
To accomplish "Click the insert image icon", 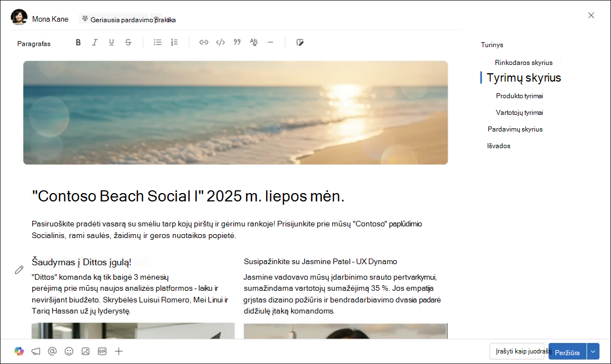I will click(86, 351).
